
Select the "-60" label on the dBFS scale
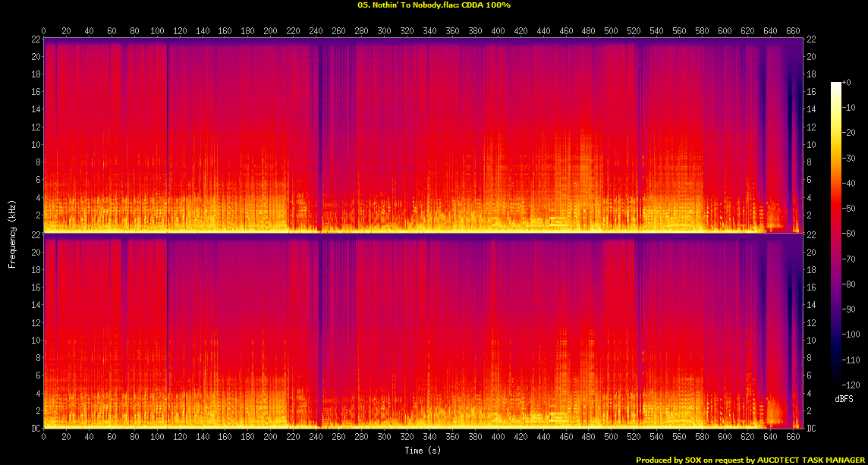pyautogui.click(x=848, y=234)
